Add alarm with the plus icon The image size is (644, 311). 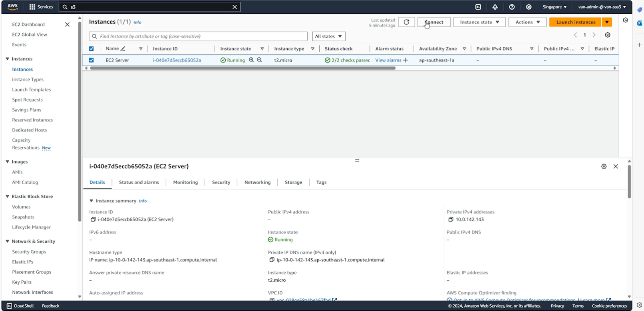[x=405, y=60]
